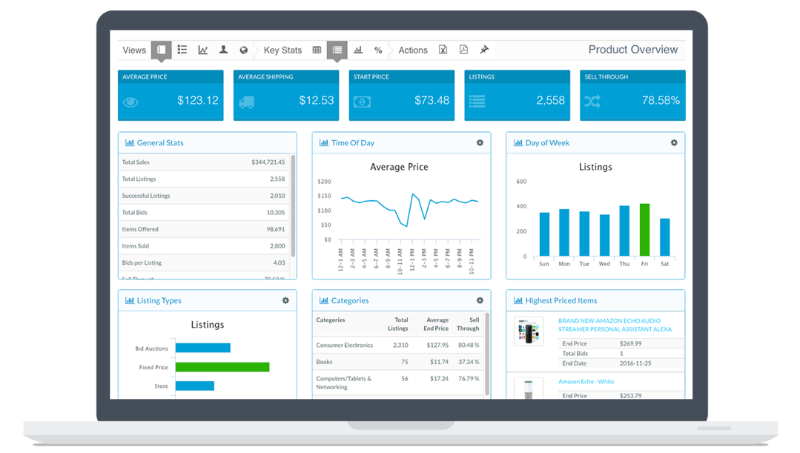Image resolution: width=800 pixels, height=453 pixels.
Task: Click the user/seller view icon
Action: tap(223, 50)
